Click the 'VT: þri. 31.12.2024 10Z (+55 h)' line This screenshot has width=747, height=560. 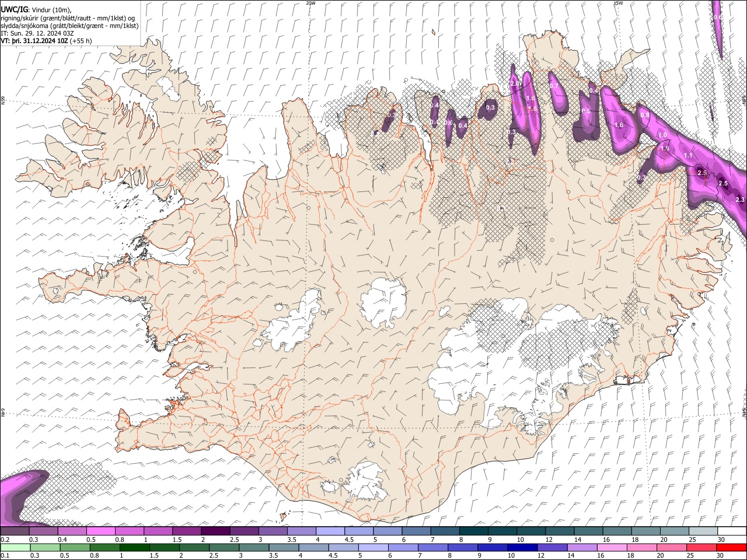tap(46, 41)
